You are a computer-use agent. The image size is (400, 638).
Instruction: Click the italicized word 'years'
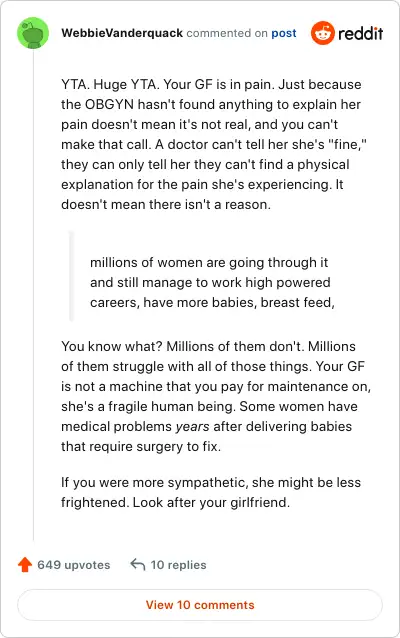coord(192,426)
